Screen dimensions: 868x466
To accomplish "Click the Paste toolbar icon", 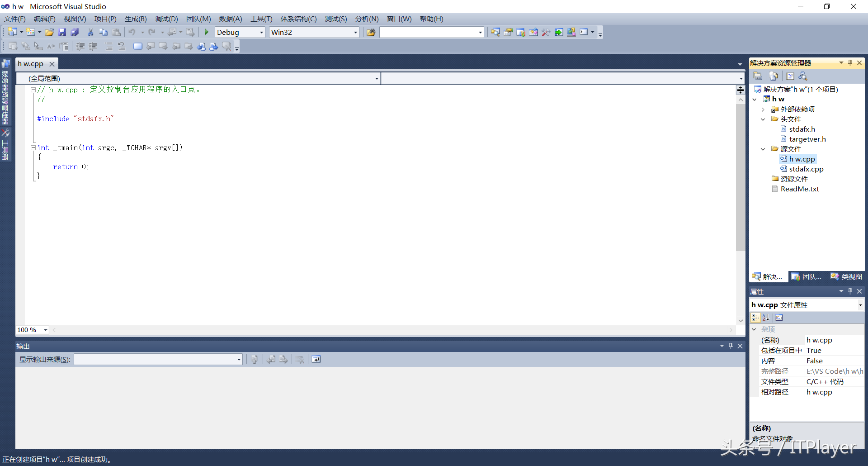I will [116, 32].
